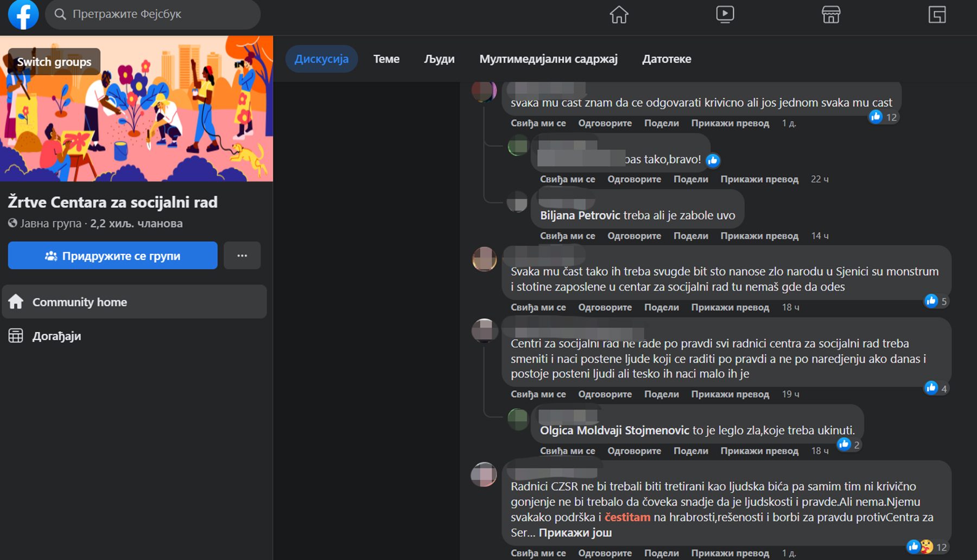Open the Switch groups selector
The image size is (977, 560).
pos(54,62)
